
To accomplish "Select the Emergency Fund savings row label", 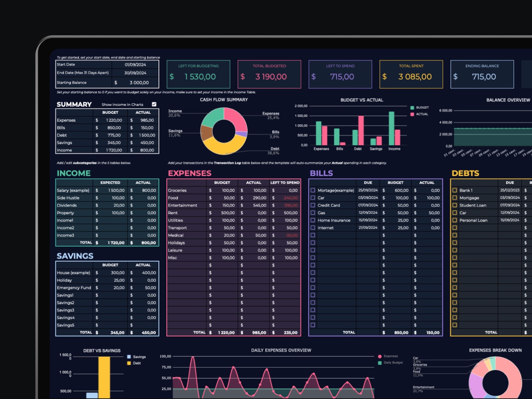I will point(74,288).
